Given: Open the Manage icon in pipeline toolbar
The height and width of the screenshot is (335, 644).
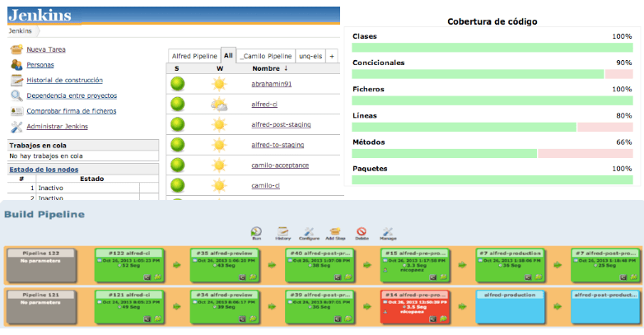Looking at the screenshot, I should click(388, 231).
